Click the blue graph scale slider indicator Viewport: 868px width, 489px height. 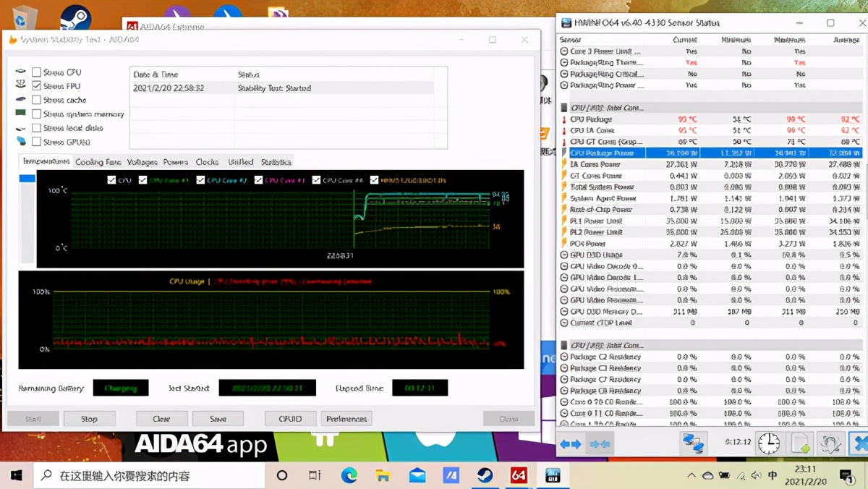(x=27, y=179)
